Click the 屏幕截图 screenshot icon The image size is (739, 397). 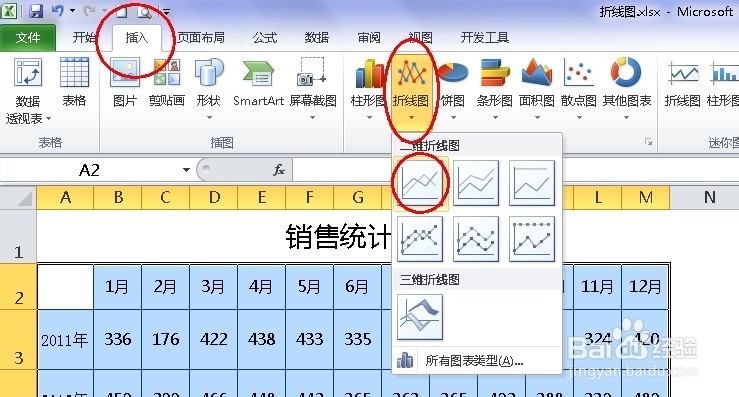(x=312, y=72)
